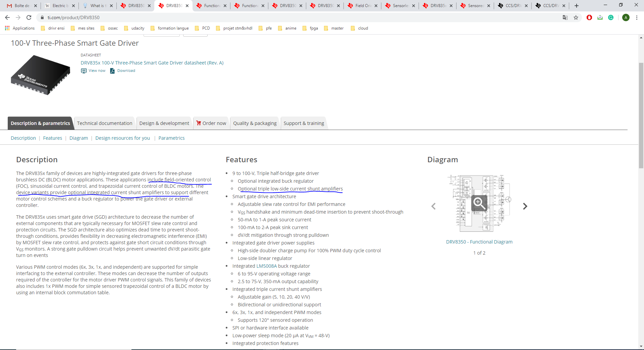Image resolution: width=644 pixels, height=350 pixels.
Task: Open the 'fpga' bookmark folder
Action: [310, 28]
